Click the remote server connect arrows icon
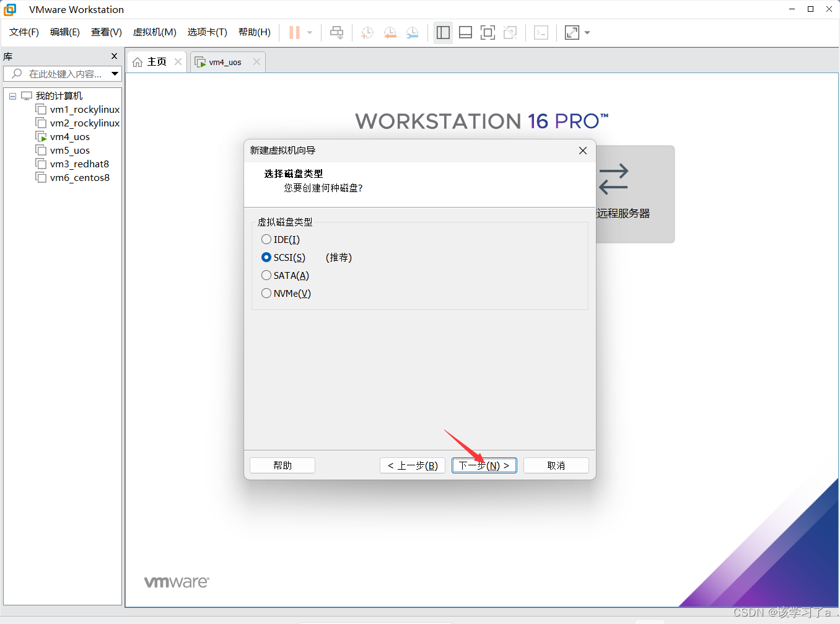840x624 pixels. coord(614,178)
